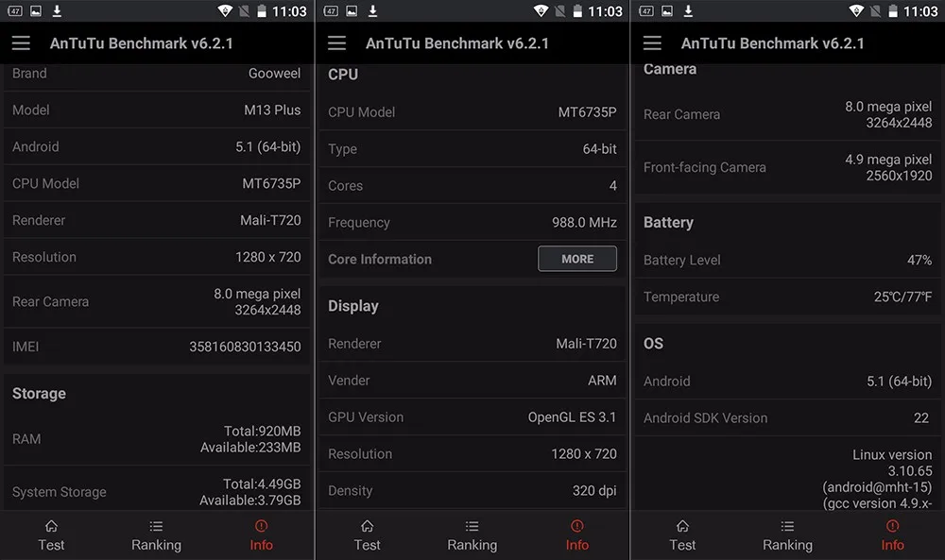Click Type 64-bit value
The width and height of the screenshot is (945, 560).
599,149
